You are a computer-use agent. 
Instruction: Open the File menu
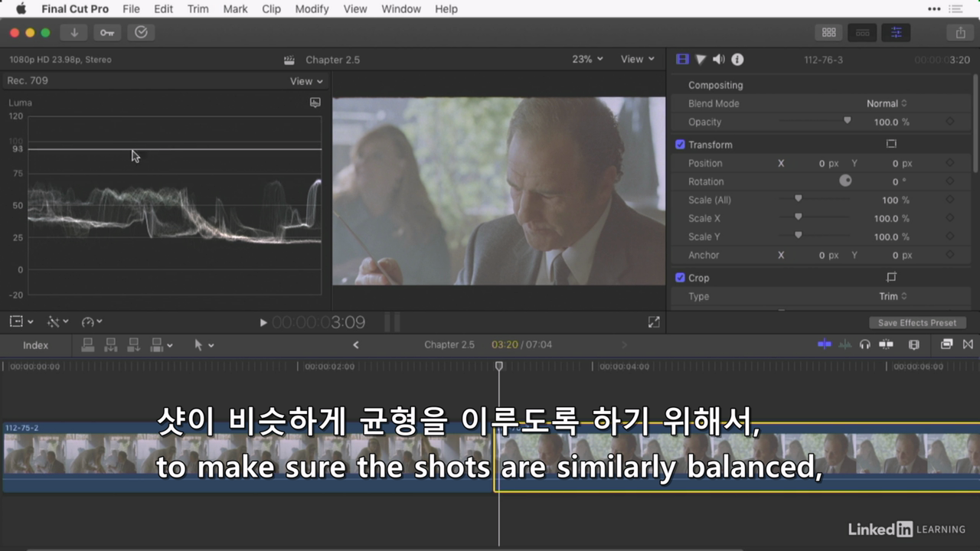point(131,9)
